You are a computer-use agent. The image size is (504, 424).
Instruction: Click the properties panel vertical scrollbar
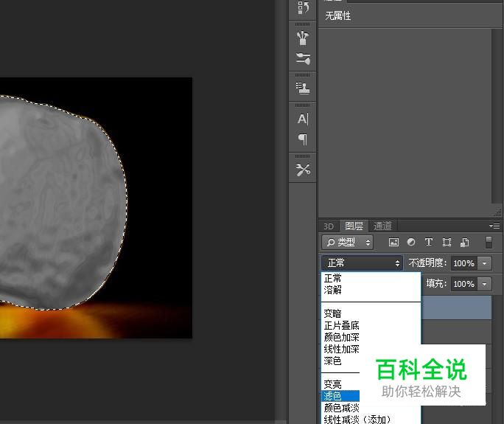coord(497,116)
